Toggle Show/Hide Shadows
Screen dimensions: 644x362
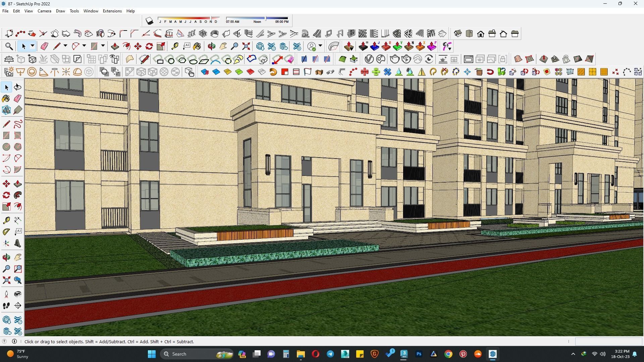pos(149,21)
